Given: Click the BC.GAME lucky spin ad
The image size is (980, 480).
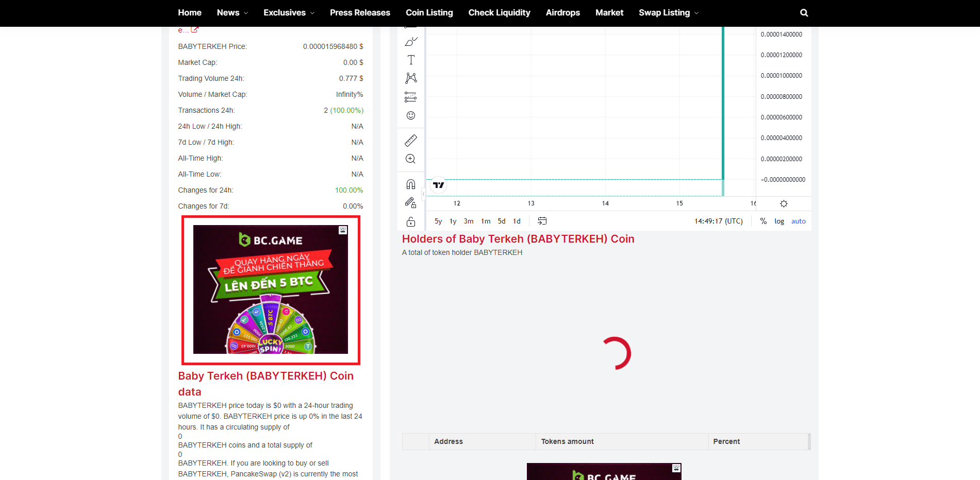Looking at the screenshot, I should 270,289.
